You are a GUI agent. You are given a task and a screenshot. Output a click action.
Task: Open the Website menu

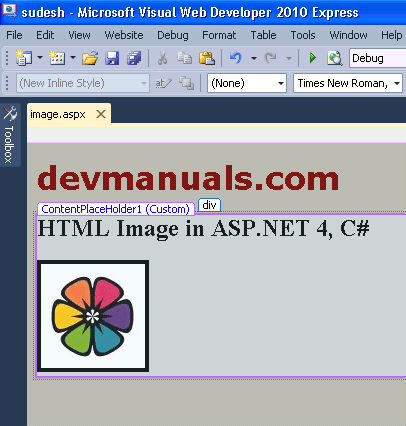coord(124,35)
